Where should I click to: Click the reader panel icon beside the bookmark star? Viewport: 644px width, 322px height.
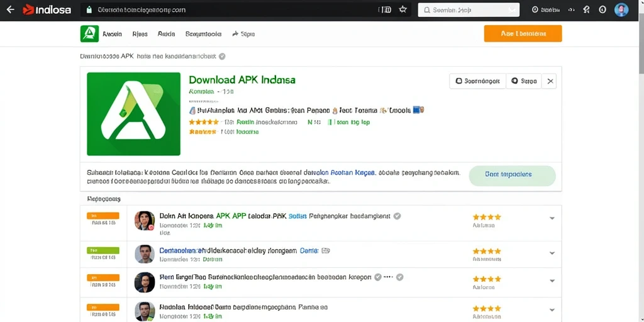pyautogui.click(x=386, y=10)
